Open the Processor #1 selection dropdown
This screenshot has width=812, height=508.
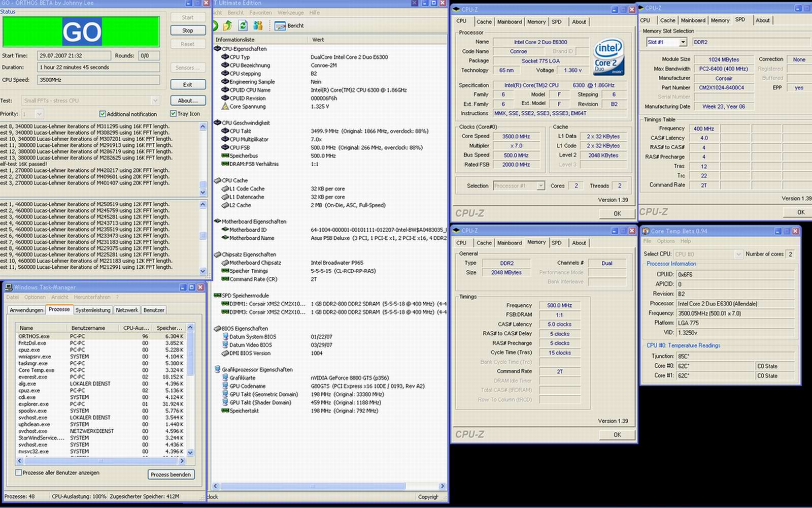(x=540, y=186)
